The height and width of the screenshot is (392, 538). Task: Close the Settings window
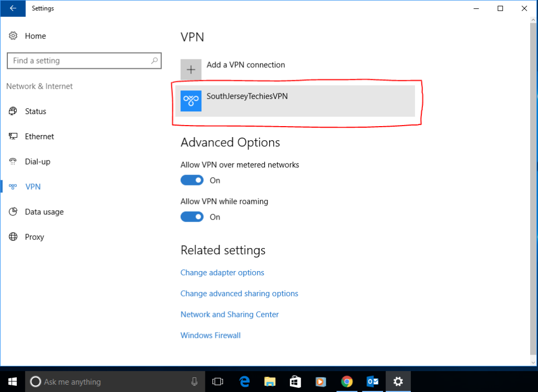pos(524,8)
